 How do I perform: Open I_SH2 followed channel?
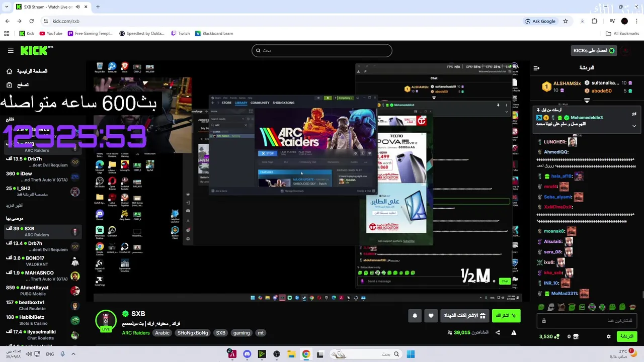click(x=42, y=191)
